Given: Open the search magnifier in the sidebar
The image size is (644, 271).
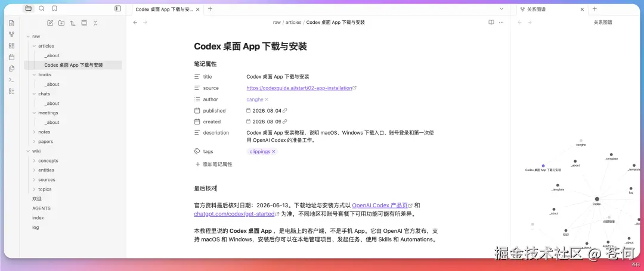Looking at the screenshot, I should coord(42,8).
